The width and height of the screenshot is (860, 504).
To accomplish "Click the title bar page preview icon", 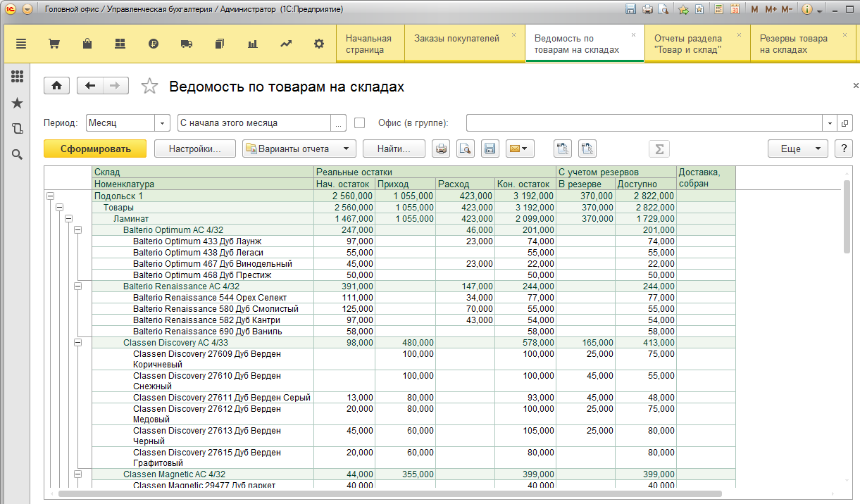I will tap(663, 10).
